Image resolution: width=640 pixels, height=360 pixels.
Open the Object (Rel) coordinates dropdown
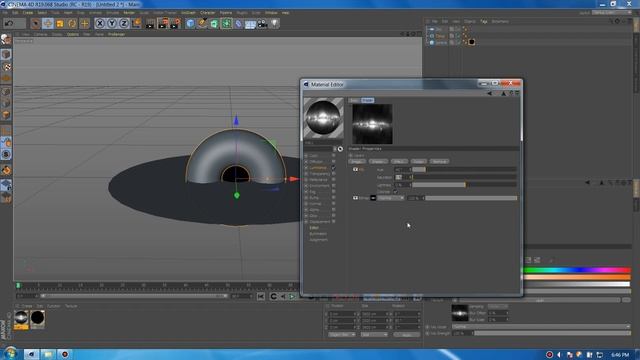pos(342,335)
